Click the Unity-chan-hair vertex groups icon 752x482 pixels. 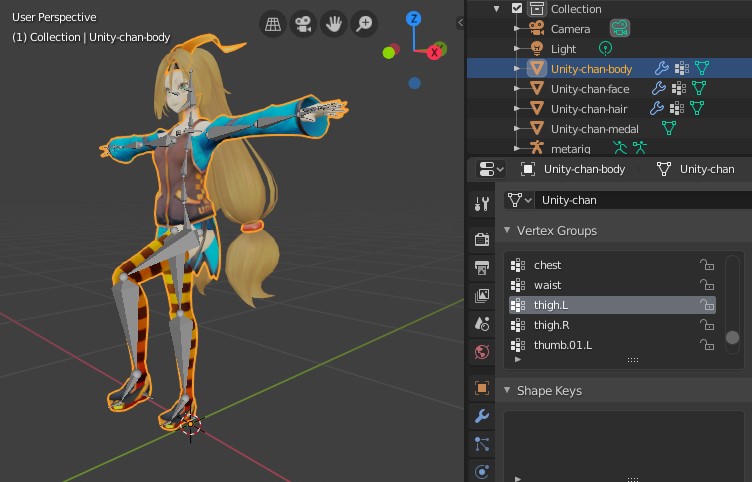click(677, 108)
